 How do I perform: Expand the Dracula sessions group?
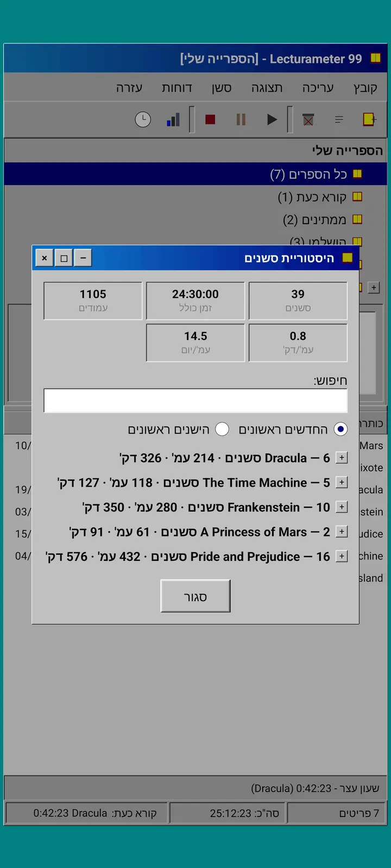[342, 458]
